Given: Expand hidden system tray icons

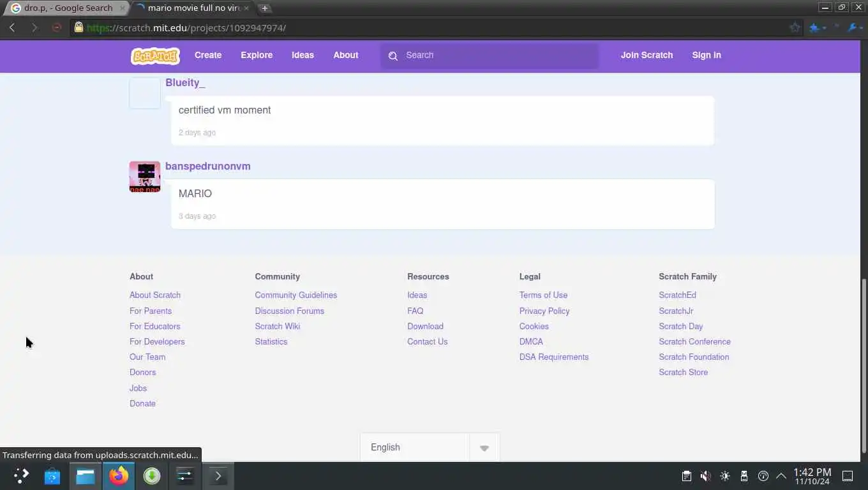Looking at the screenshot, I should (781, 476).
